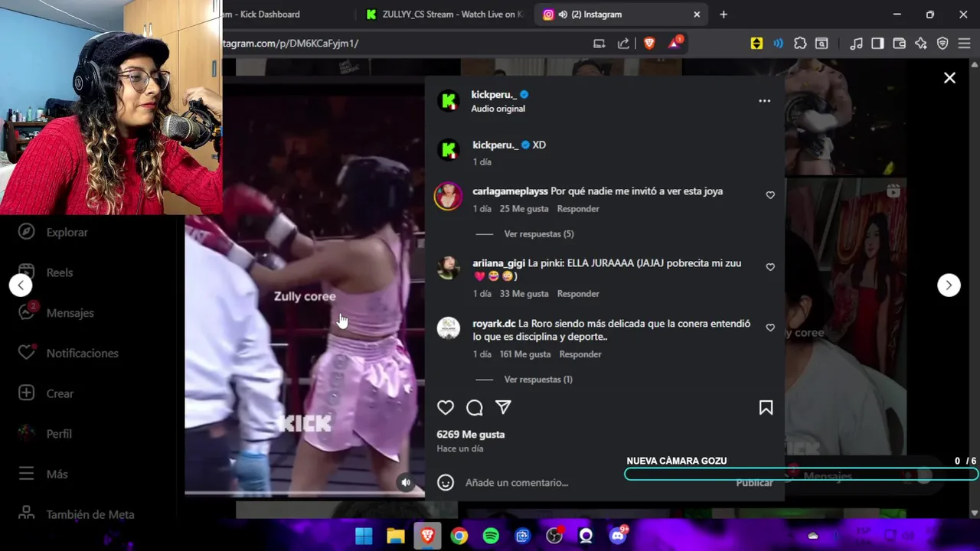Click ariana_gigi's profile avatar
The width and height of the screenshot is (980, 551).
click(449, 267)
